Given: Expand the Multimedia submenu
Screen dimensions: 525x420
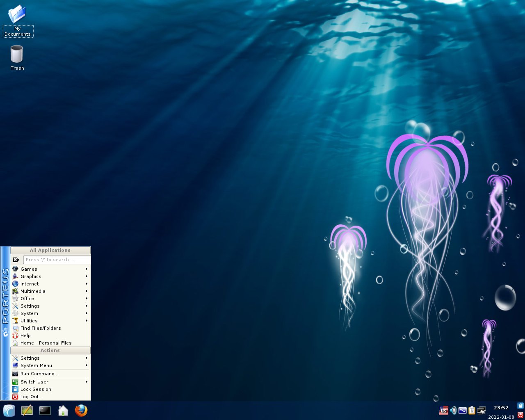Looking at the screenshot, I should [x=49, y=291].
